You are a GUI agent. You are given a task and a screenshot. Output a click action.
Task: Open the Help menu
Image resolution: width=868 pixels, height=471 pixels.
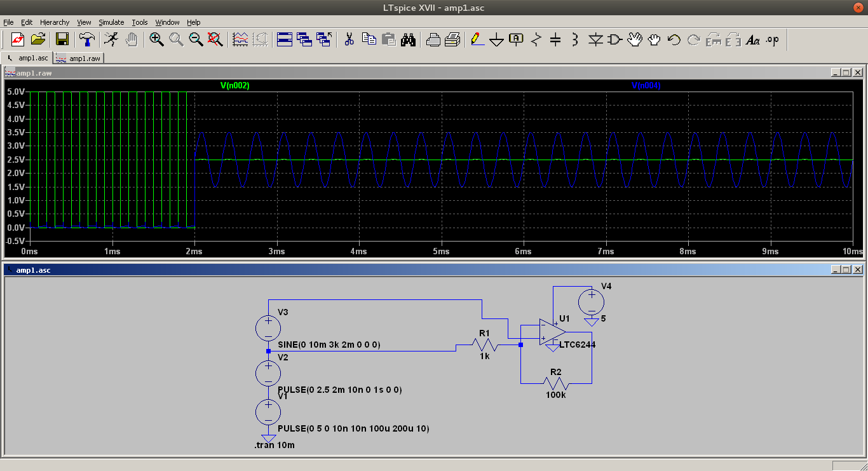tap(193, 22)
